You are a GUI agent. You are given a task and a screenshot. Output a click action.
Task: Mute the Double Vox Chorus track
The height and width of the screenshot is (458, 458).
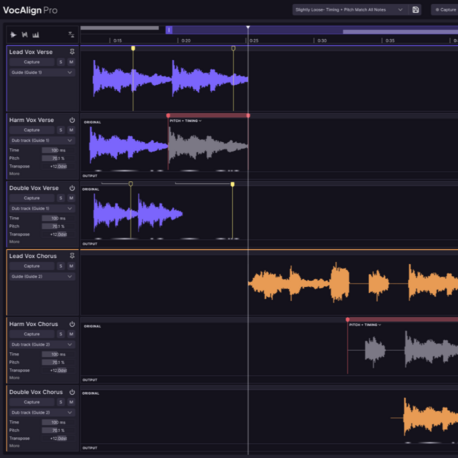(x=71, y=402)
